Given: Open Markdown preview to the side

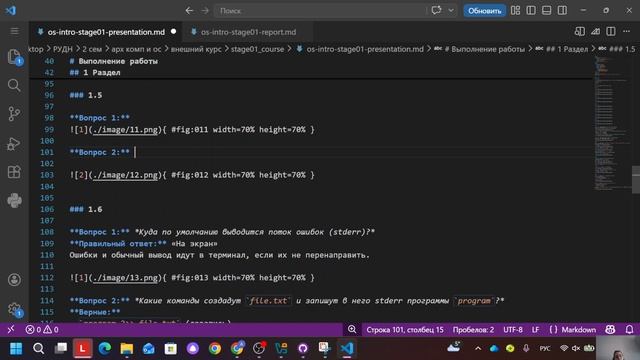Looking at the screenshot, I should 580,31.
